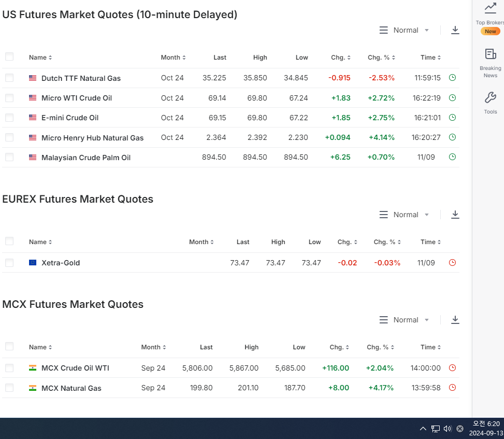Open Xetra-Gold quote page
Screen dimensions: 504x439
click(x=61, y=263)
